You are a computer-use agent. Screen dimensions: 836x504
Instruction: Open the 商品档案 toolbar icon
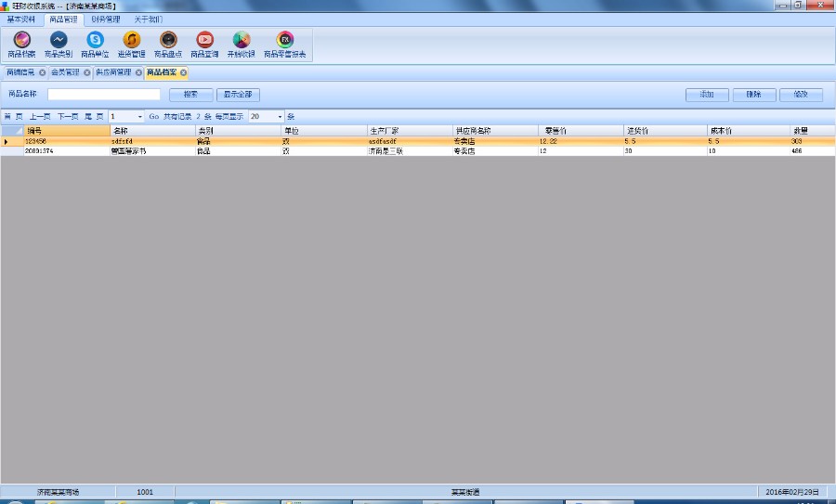pyautogui.click(x=21, y=40)
